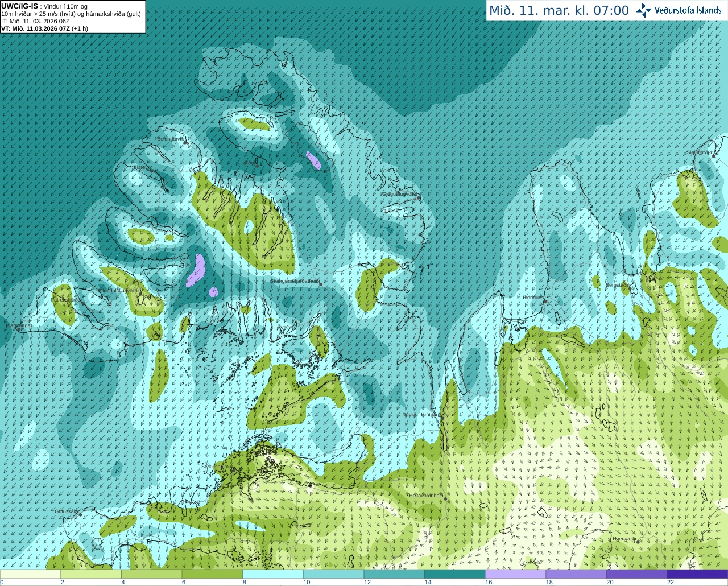Click the VT: Mið. 11.03.2026 07Z (+1 h) line
728x586 pixels.
click(44, 28)
